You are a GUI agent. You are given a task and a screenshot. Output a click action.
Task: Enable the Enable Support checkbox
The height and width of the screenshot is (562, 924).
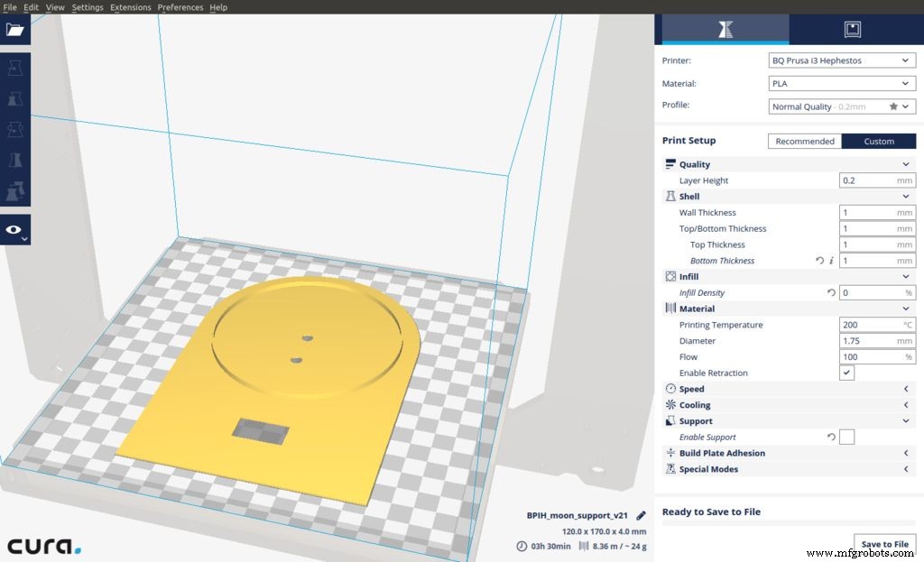tap(846, 437)
